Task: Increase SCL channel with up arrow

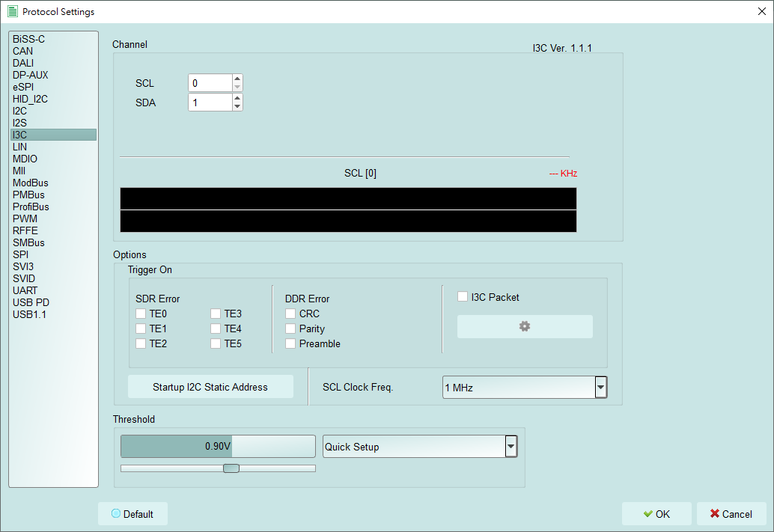Action: pyautogui.click(x=237, y=79)
